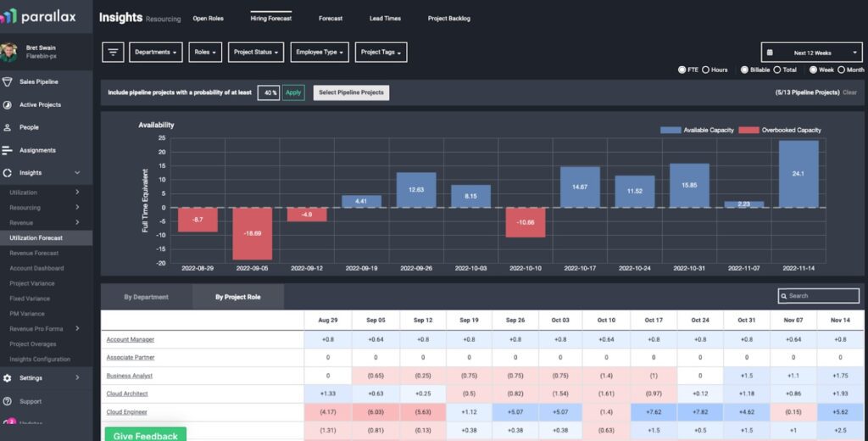Open the Departments dropdown filter
This screenshot has width=868, height=441.
(157, 52)
